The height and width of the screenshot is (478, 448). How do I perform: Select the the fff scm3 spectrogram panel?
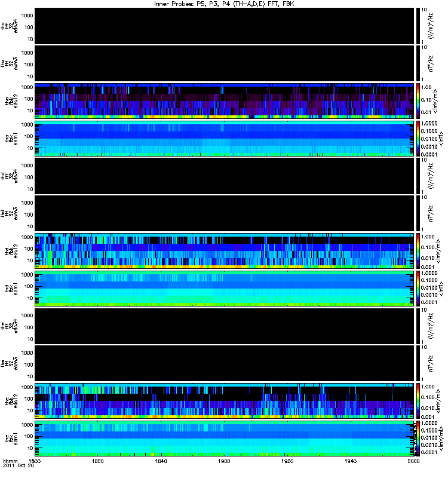point(224,363)
